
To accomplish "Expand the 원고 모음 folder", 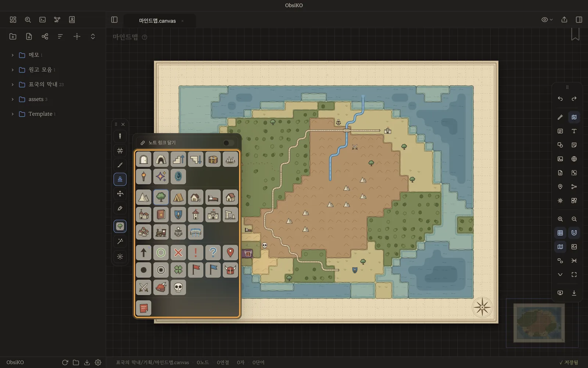I will click(12, 70).
